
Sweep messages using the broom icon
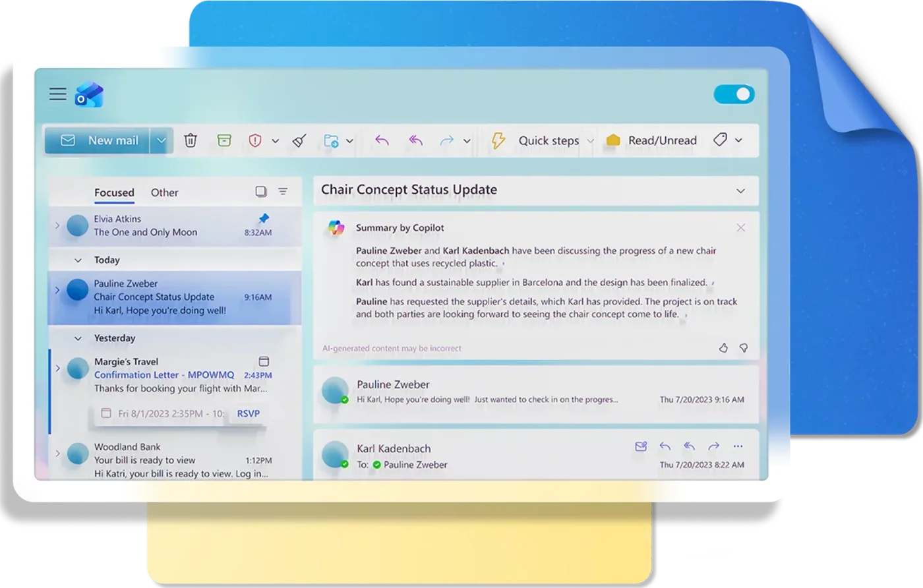tap(299, 140)
